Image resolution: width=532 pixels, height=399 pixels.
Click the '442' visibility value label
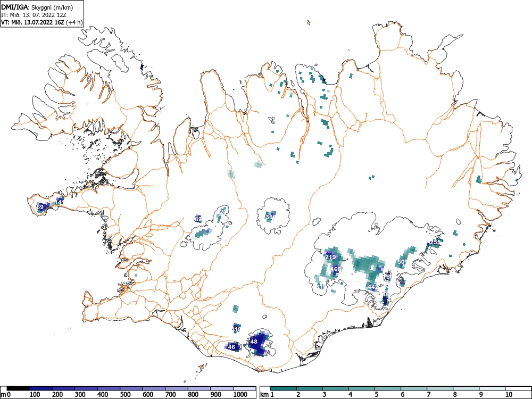(373, 287)
